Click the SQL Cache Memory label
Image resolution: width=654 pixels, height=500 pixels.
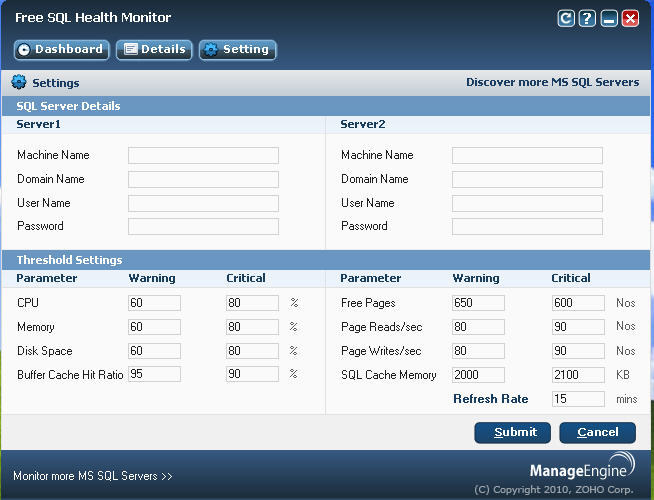point(388,375)
